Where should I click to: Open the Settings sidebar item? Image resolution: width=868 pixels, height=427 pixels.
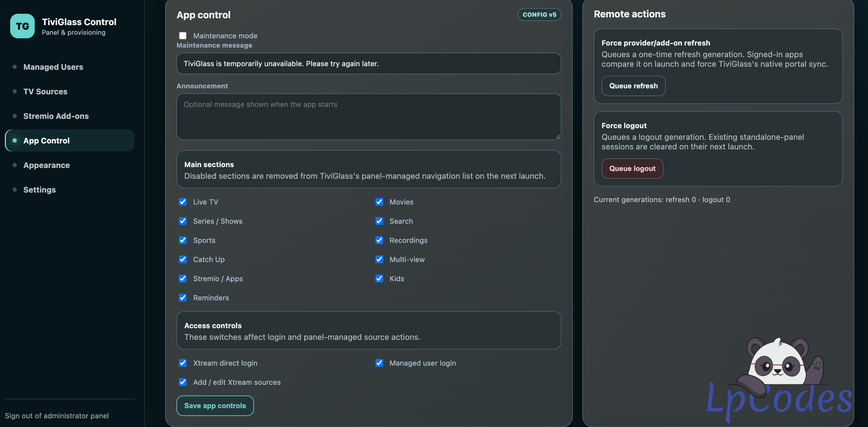coord(70,190)
